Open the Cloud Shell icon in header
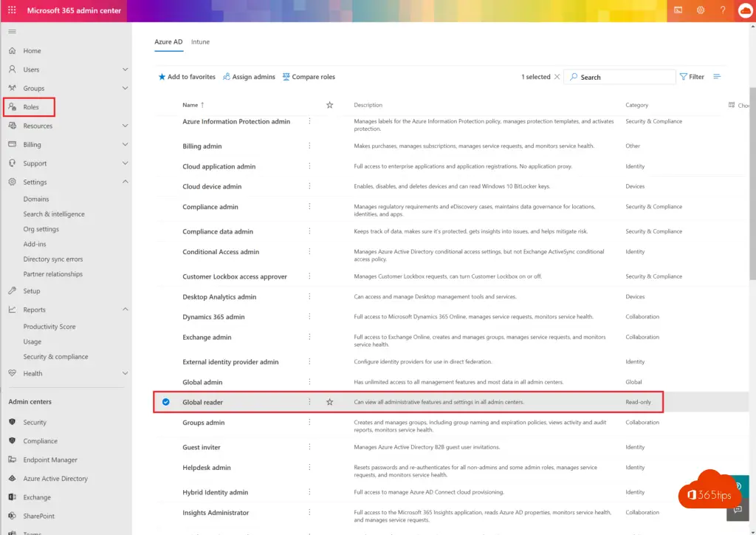This screenshot has height=535, width=756. [x=678, y=10]
